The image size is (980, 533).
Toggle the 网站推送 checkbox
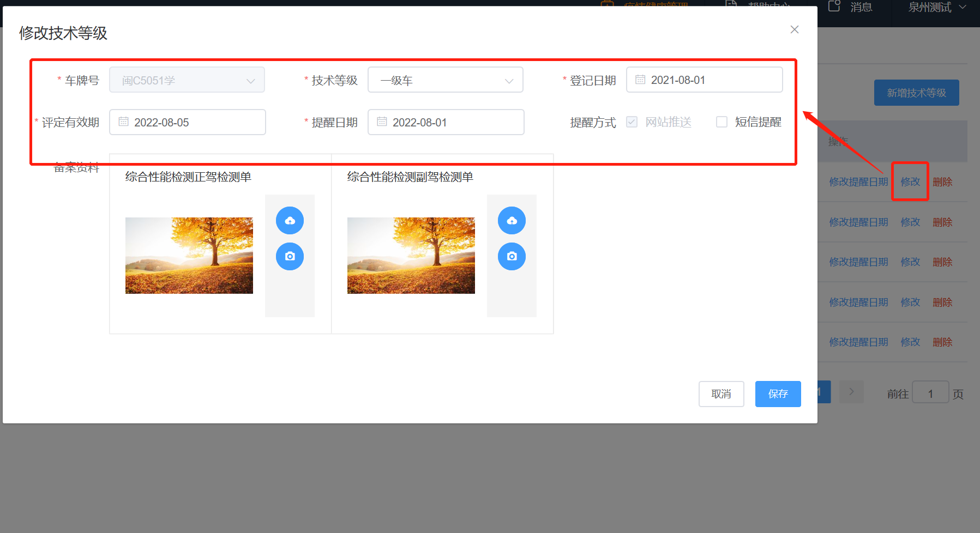632,122
